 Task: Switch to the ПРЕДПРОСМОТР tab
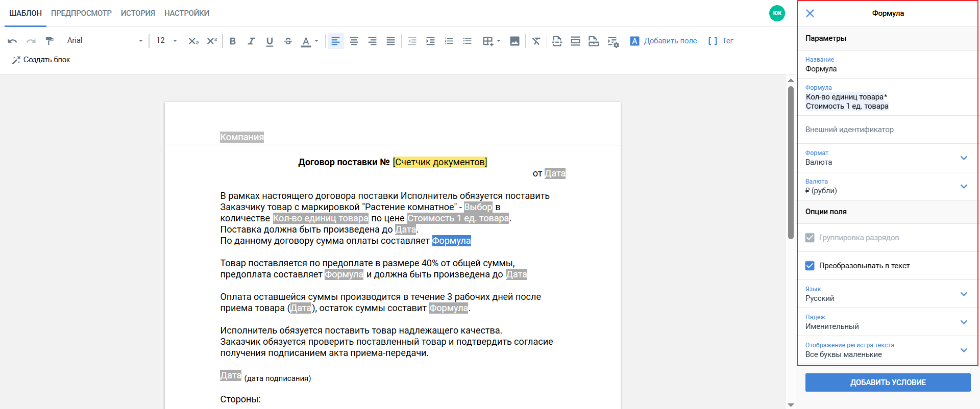81,13
